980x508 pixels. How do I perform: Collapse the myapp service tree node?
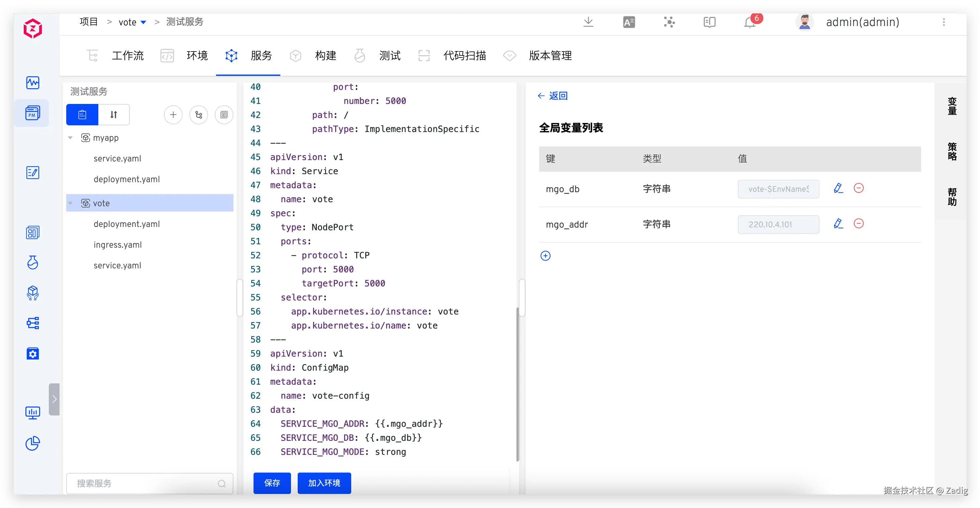click(x=70, y=138)
